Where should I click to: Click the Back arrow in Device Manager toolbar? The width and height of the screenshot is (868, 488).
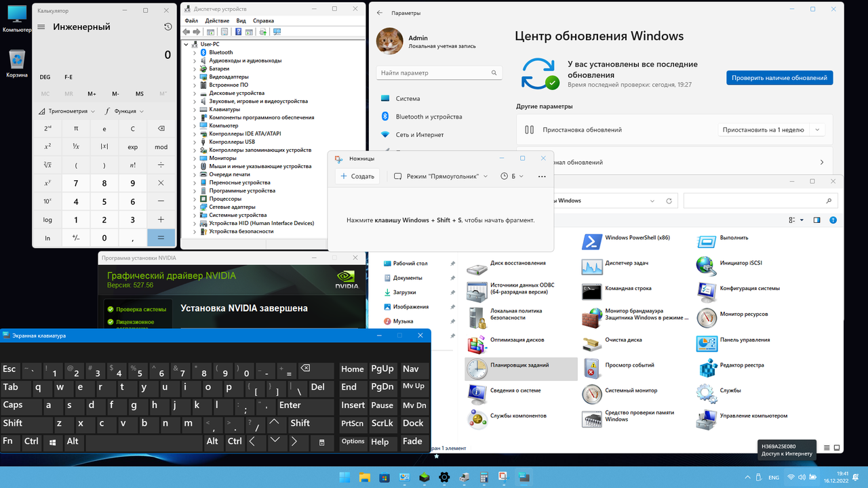point(186,32)
